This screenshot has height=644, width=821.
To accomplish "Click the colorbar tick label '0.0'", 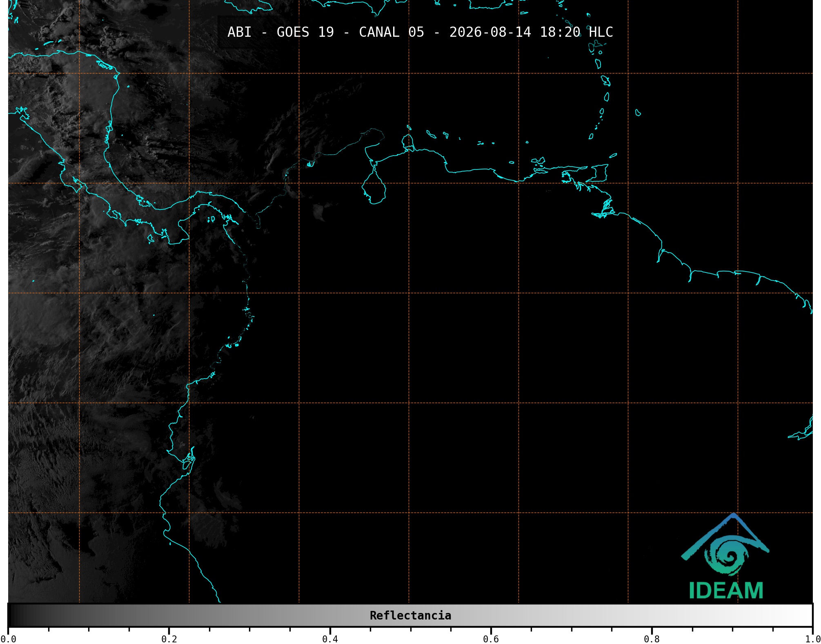I will 9,639.
